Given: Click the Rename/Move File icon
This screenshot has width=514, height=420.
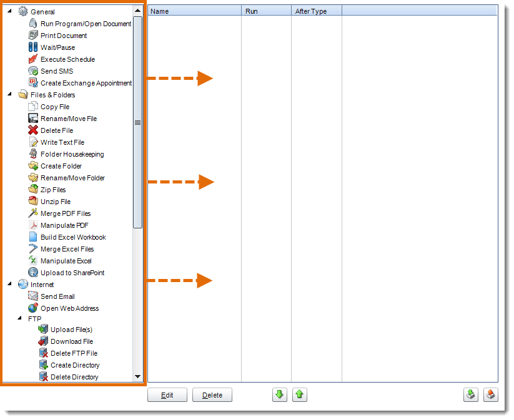Looking at the screenshot, I should pos(33,119).
